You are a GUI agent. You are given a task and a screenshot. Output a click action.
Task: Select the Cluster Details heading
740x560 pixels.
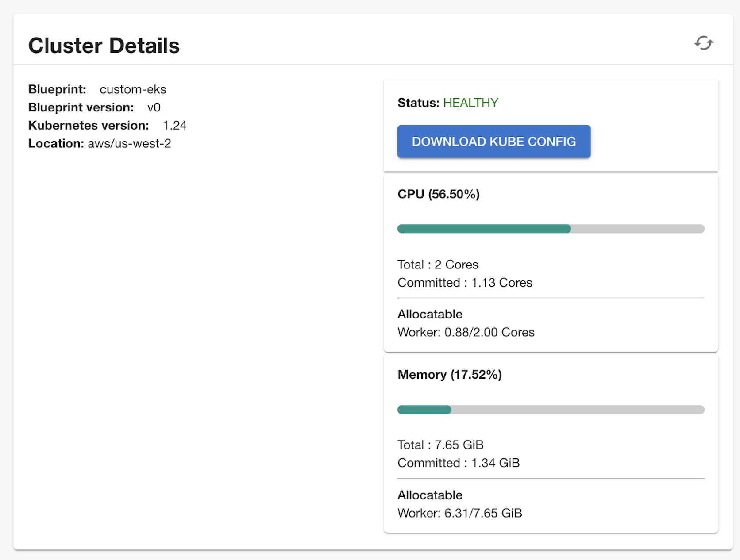pyautogui.click(x=104, y=46)
